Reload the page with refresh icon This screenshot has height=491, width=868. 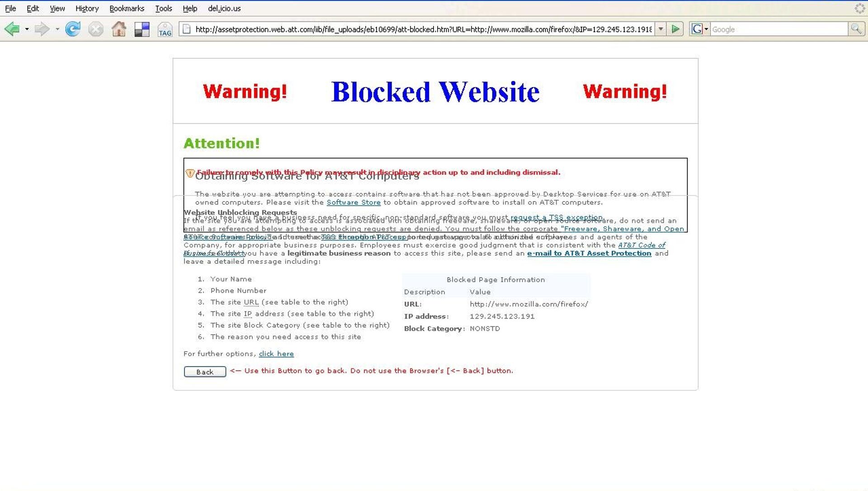73,29
